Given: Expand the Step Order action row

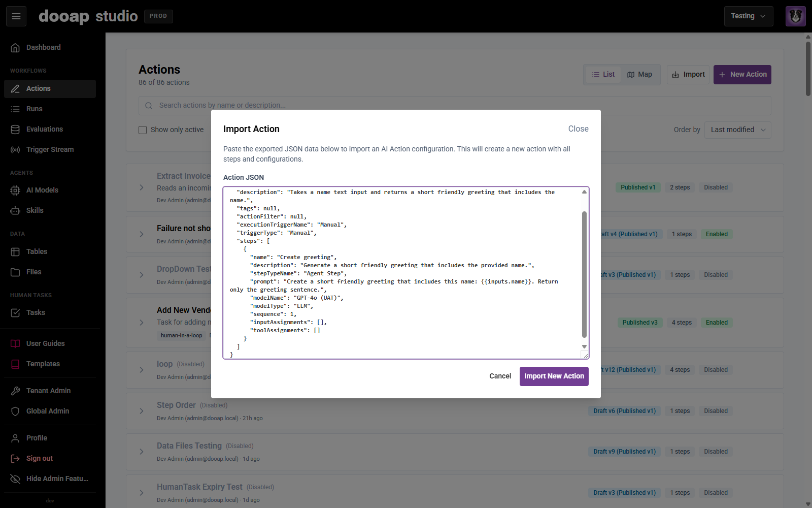Looking at the screenshot, I should tap(142, 411).
